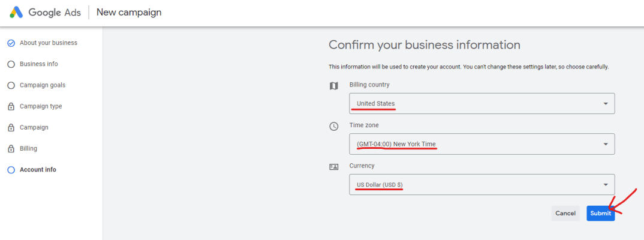Click the Google Ads title text

pyautogui.click(x=54, y=13)
